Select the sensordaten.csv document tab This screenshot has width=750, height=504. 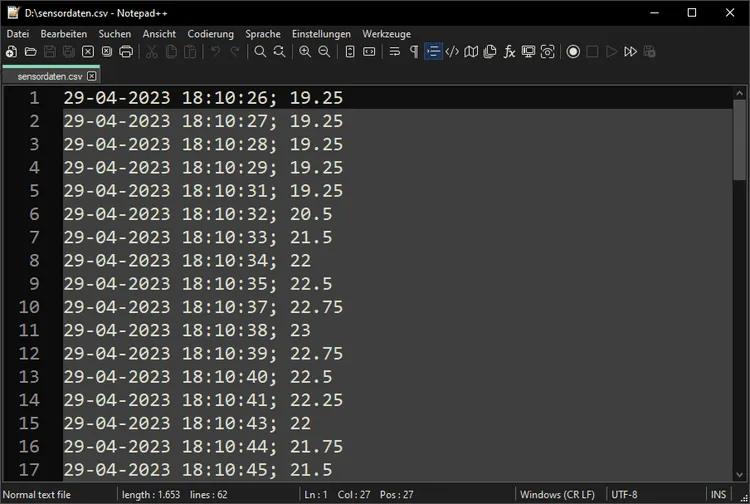48,76
